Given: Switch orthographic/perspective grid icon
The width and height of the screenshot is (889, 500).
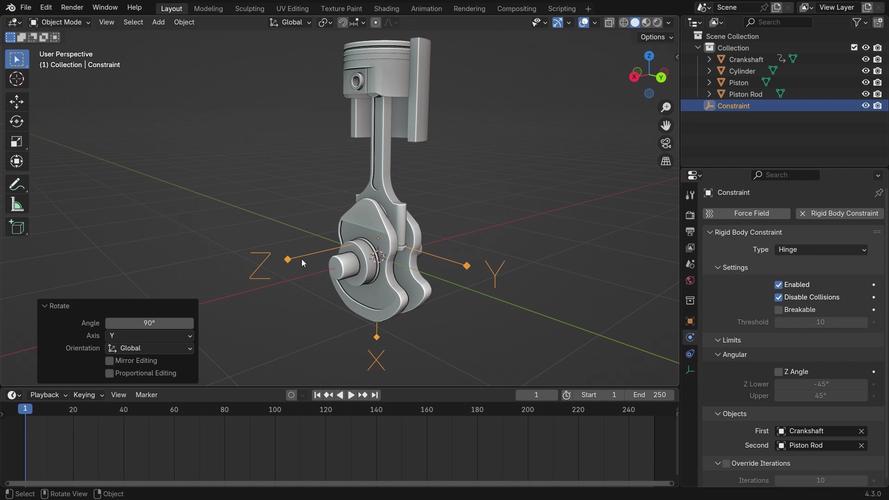Looking at the screenshot, I should [666, 162].
